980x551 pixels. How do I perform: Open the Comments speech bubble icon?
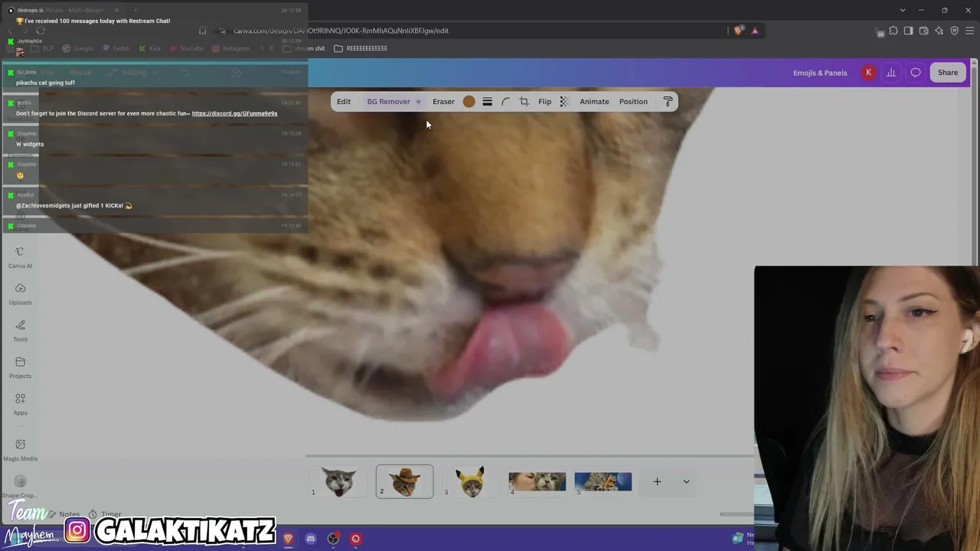pyautogui.click(x=916, y=73)
